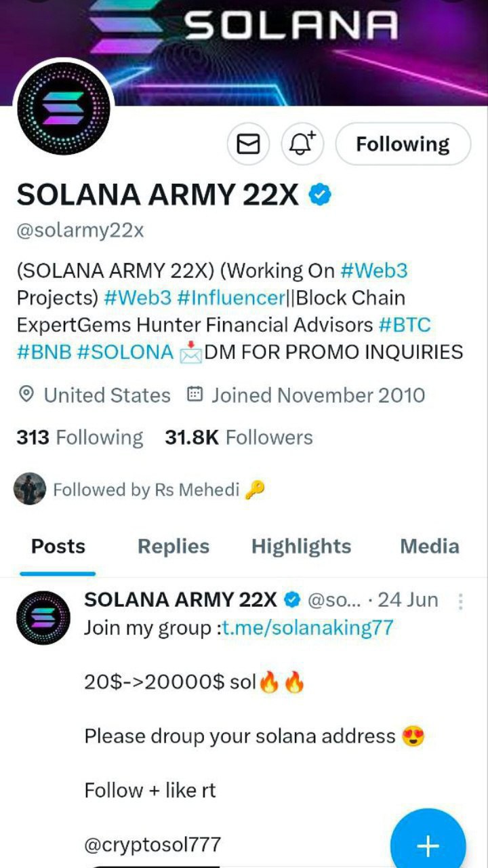
Task: Toggle the Following button
Action: point(403,144)
